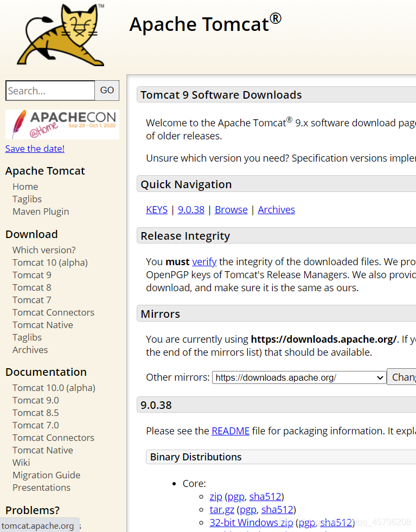This screenshot has height=532, width=416.
Task: Download the 32-bit Windows zip
Action: pos(251,522)
